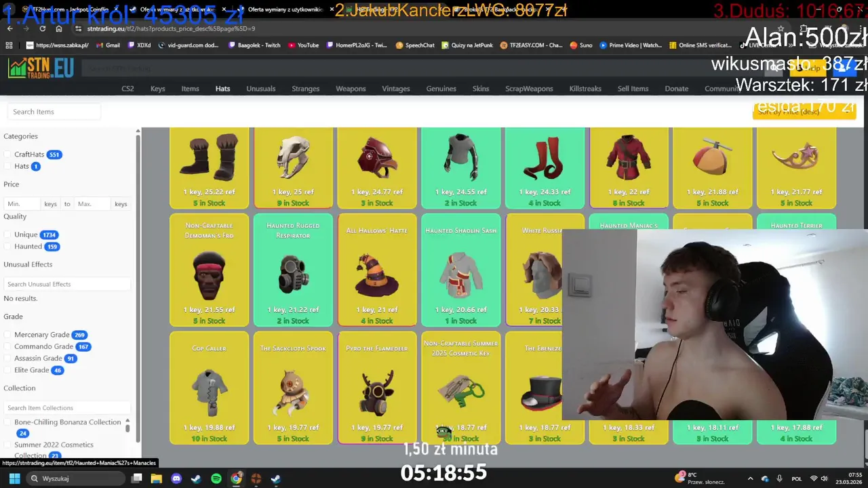Open the Haunted Shaolin Sash item card
868x488 pixels.
pos(461,270)
